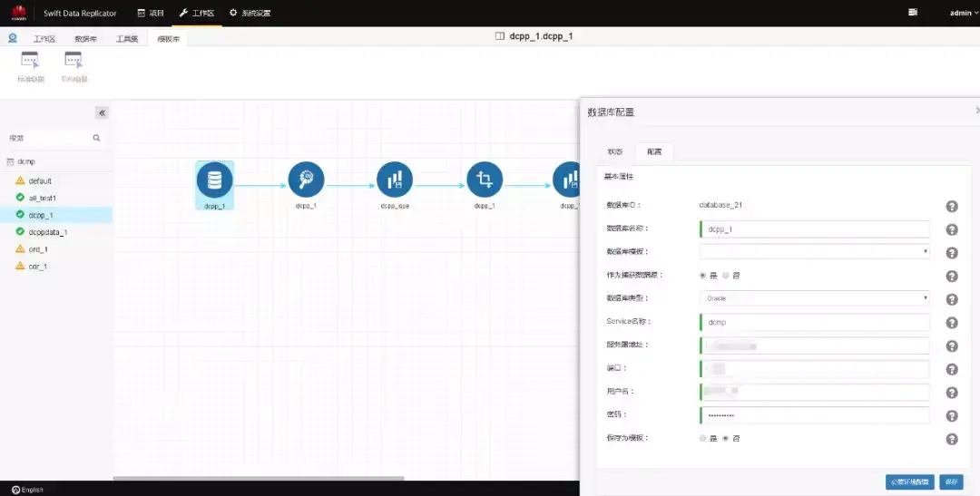
Task: Open help for 用户名 row
Action: click(x=952, y=393)
